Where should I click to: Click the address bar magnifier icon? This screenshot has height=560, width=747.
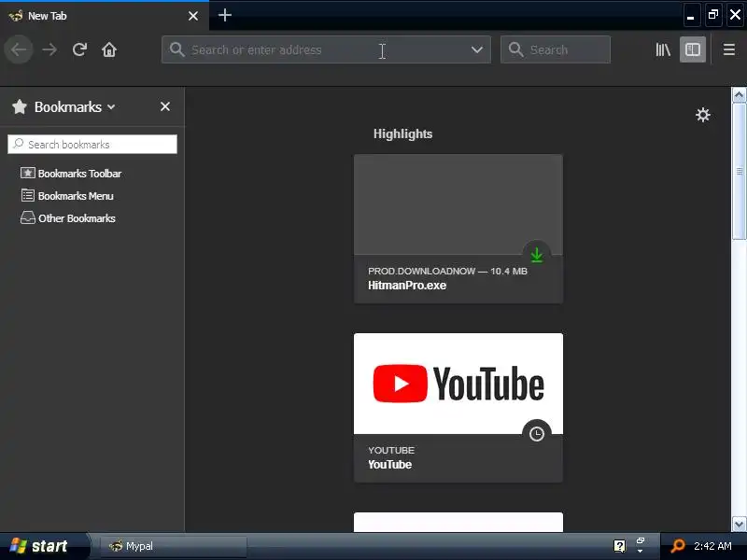coord(176,49)
